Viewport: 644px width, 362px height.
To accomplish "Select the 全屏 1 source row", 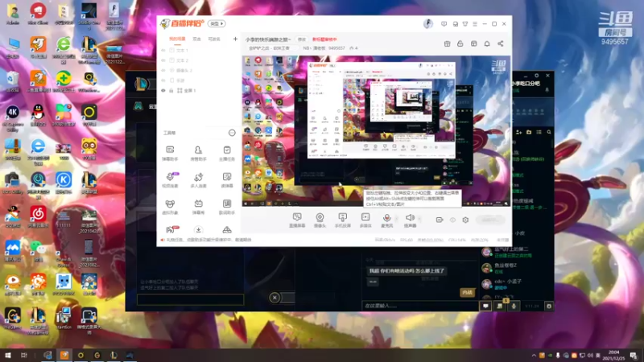I will tap(199, 90).
